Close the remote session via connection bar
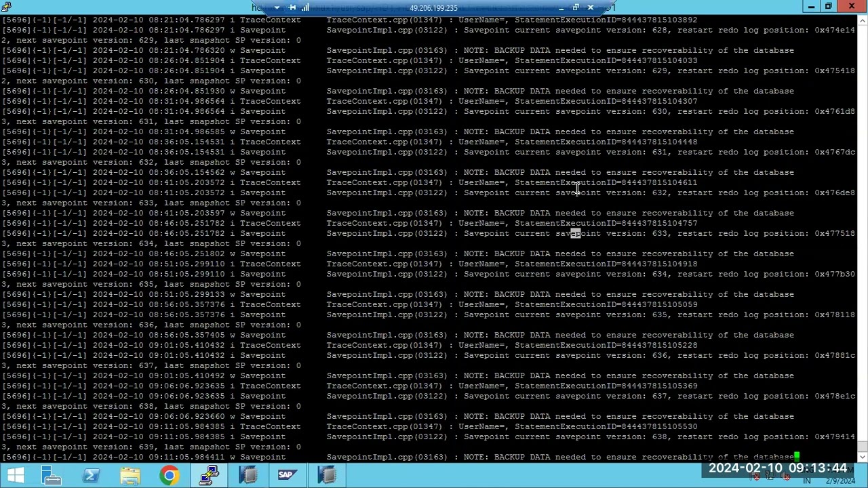This screenshot has width=868, height=488. 591,7
